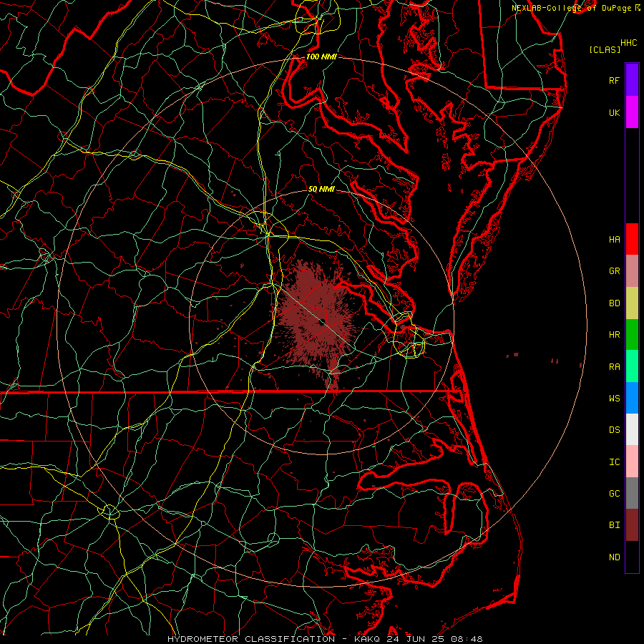
Task: Click the RF purple legend swatch
Action: coord(632,80)
